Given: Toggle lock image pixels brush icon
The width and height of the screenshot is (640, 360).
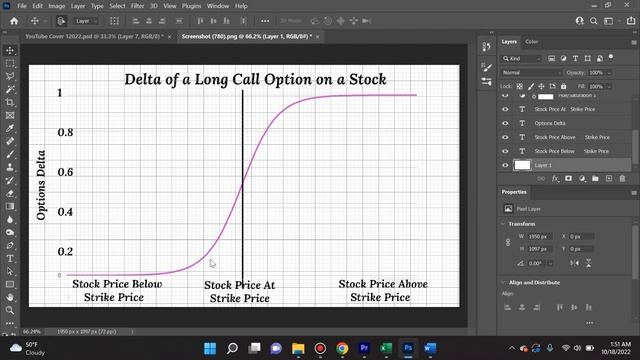Looking at the screenshot, I should (531, 87).
